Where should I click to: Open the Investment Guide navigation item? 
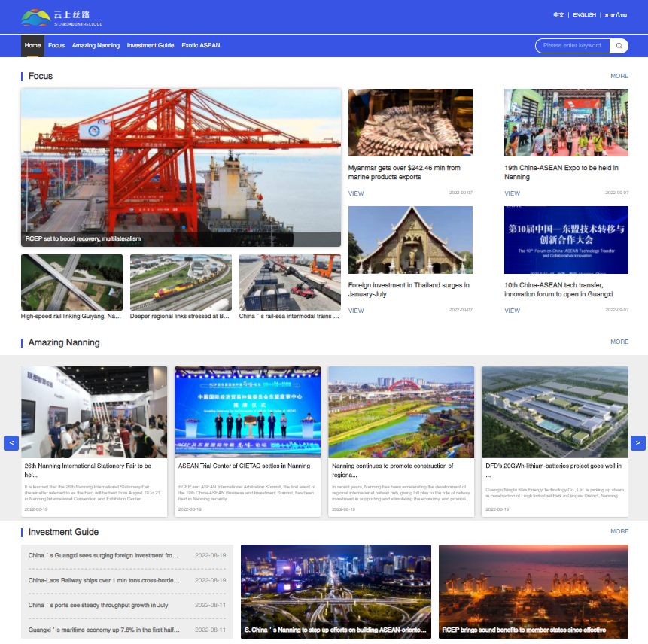[x=151, y=46]
